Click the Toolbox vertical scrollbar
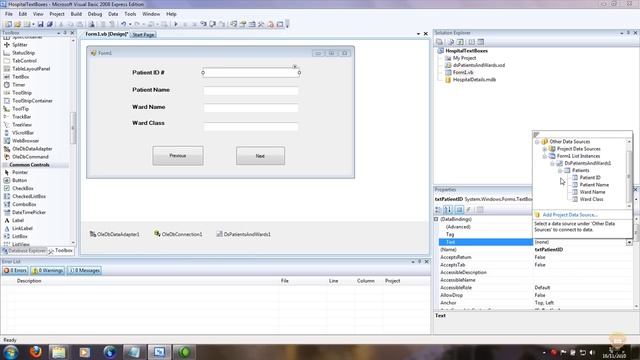The height and width of the screenshot is (360, 640). click(x=73, y=128)
